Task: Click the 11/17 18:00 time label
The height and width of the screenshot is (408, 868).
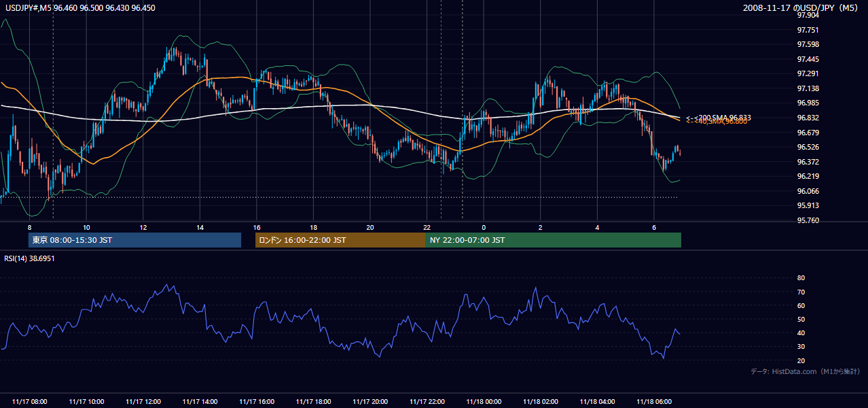Action: [x=313, y=401]
